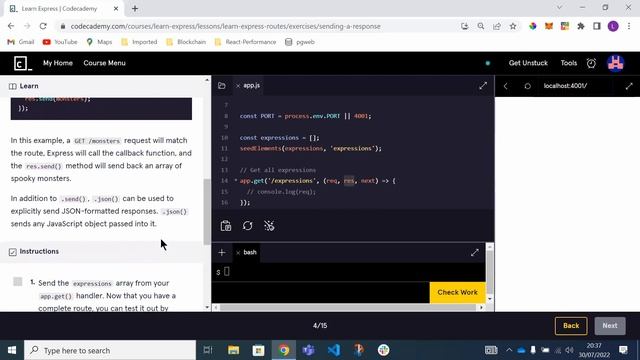Open Visual Studio Code from taskbar
This screenshot has height=360, width=640.
pos(334,350)
